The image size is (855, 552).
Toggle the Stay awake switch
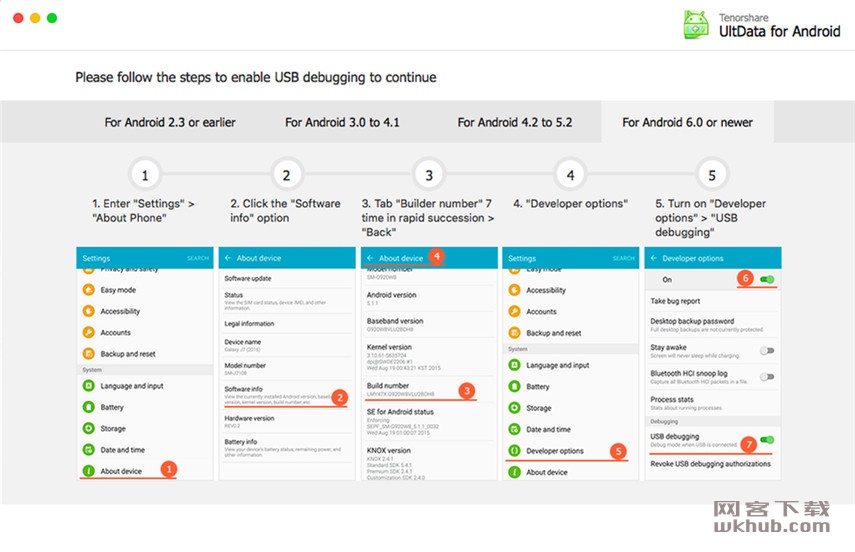(767, 351)
